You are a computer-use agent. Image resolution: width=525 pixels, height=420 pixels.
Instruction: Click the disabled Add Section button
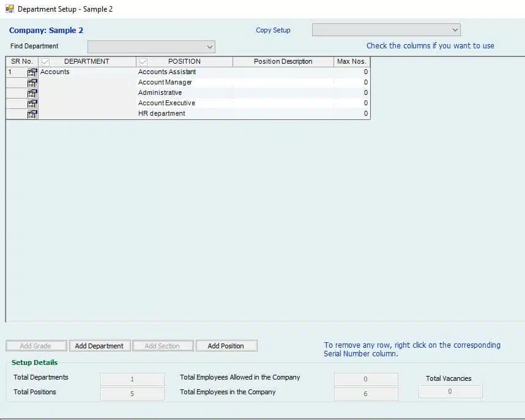click(x=163, y=346)
